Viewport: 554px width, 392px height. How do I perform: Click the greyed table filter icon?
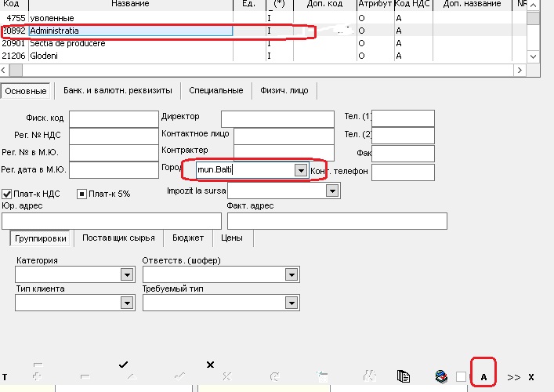click(x=322, y=377)
